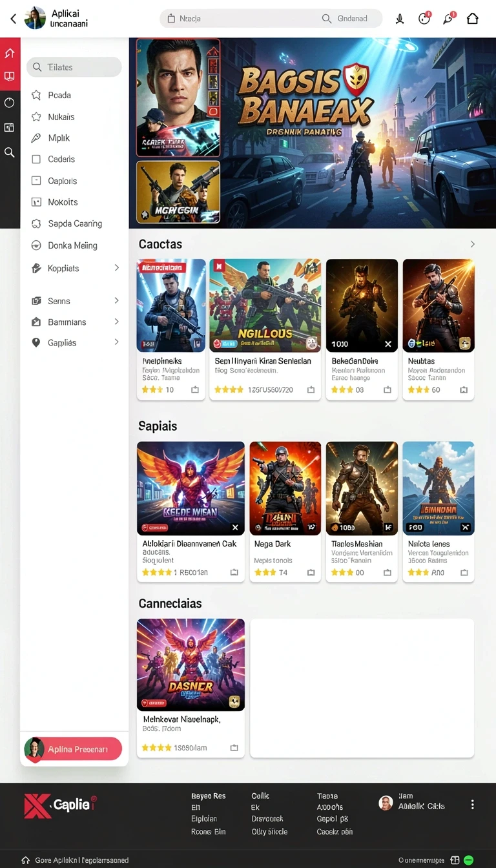Viewport: 496px width, 868px height.
Task: Expand the Caoctas section arrow
Action: point(473,244)
